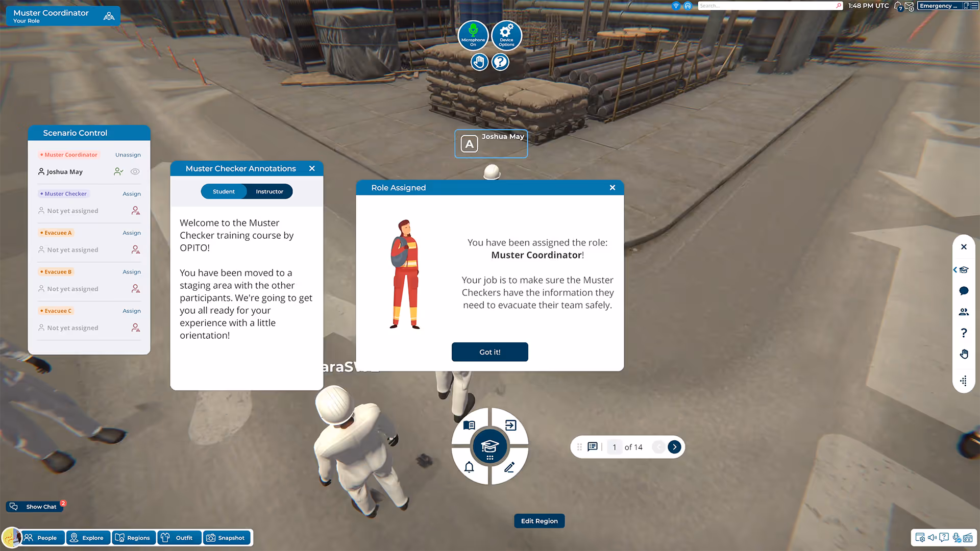Go to next annotation page arrow
Image resolution: width=980 pixels, height=551 pixels.
tap(674, 447)
